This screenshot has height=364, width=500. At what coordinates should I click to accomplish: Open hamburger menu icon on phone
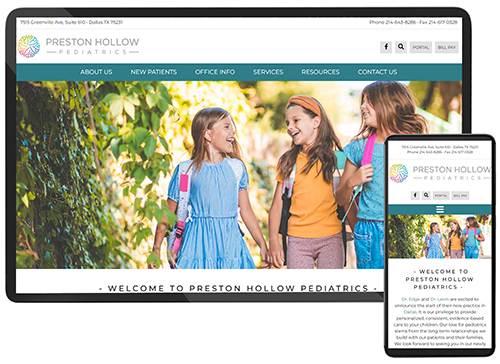coord(440,209)
